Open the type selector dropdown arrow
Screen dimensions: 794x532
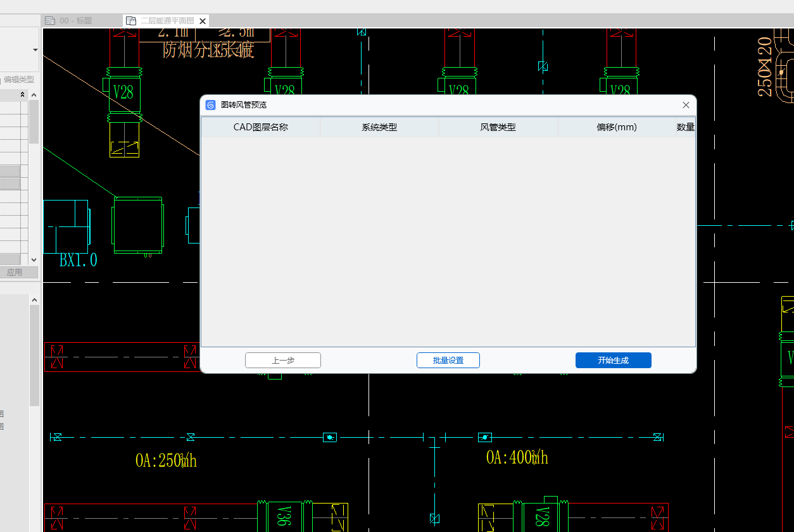pos(35,50)
